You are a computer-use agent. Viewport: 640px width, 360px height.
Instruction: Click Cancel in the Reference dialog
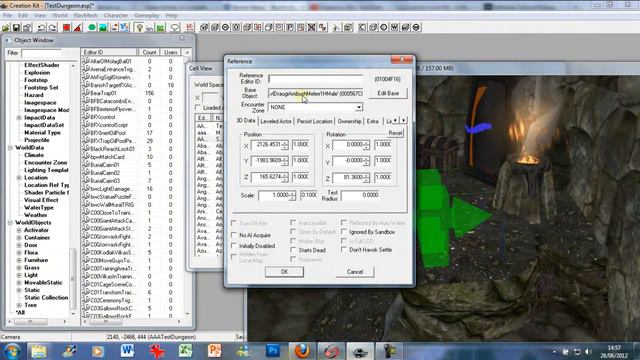(x=355, y=272)
